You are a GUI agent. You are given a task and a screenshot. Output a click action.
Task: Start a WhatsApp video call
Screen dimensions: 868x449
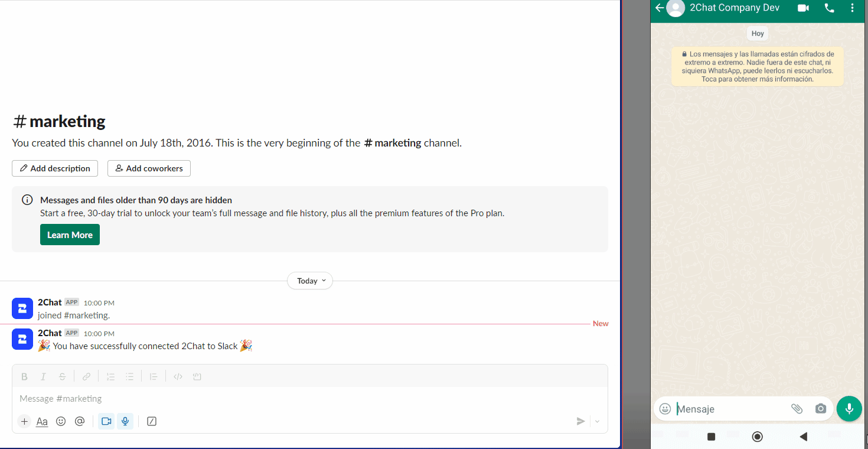coord(803,8)
